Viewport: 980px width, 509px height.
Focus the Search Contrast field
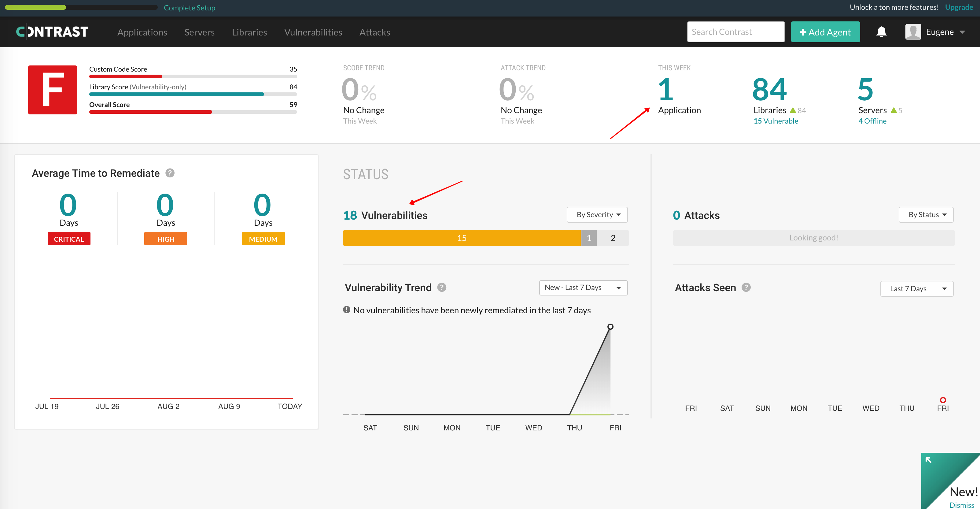736,32
